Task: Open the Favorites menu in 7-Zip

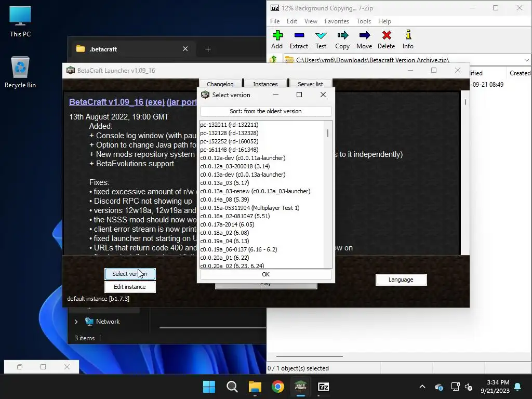Action: tap(337, 21)
